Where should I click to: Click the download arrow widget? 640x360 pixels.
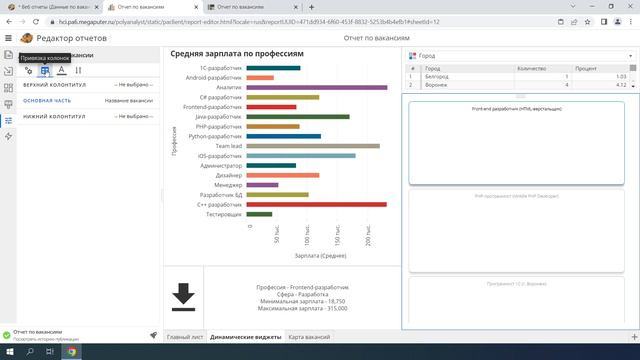click(x=183, y=297)
